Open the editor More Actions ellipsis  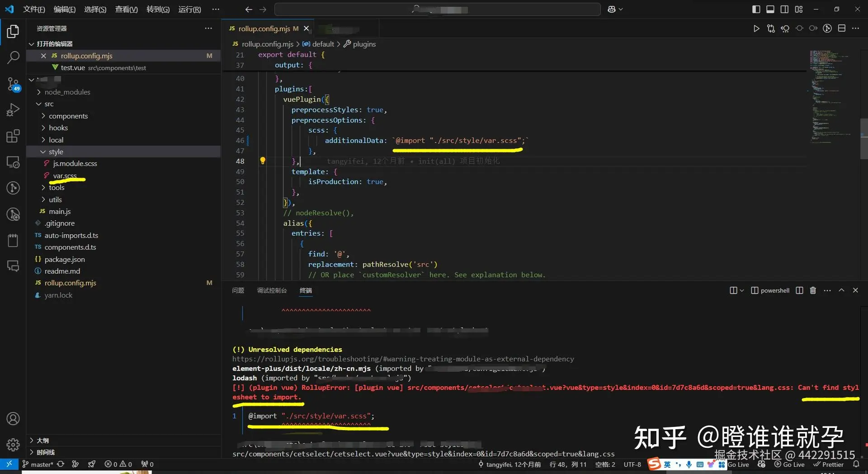[856, 28]
